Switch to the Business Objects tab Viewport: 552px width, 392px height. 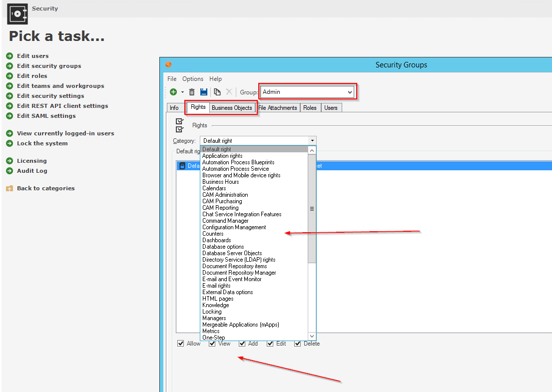pos(232,107)
